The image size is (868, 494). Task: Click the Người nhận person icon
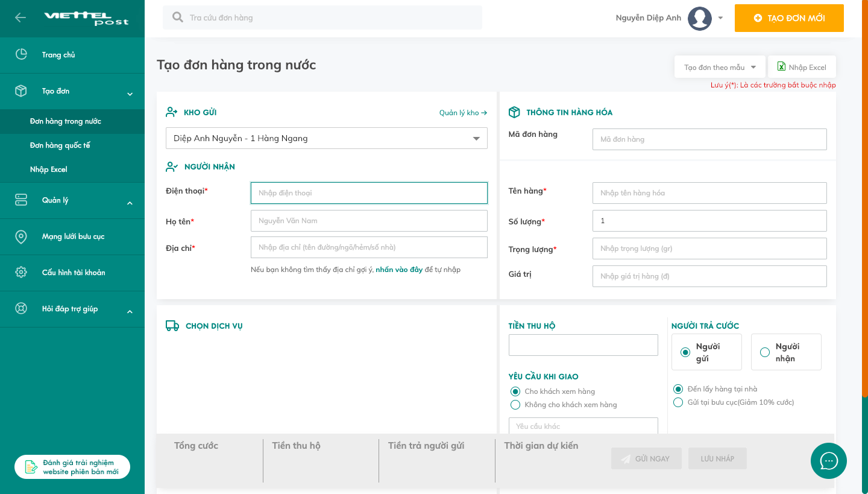(172, 166)
